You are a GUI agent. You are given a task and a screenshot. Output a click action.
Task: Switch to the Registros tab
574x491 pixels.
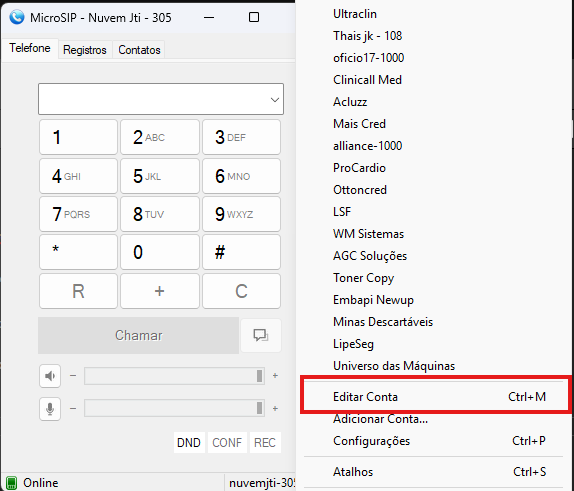85,50
